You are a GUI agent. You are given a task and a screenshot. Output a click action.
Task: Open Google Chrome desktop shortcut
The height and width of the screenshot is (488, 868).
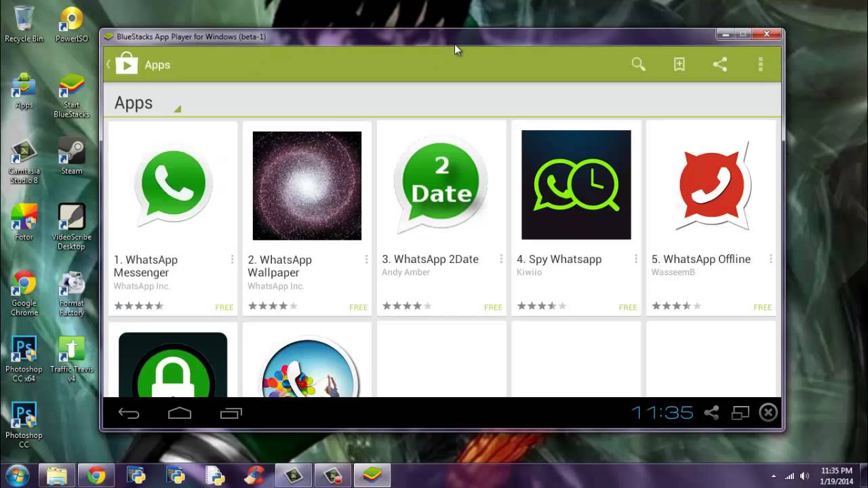[x=24, y=293]
